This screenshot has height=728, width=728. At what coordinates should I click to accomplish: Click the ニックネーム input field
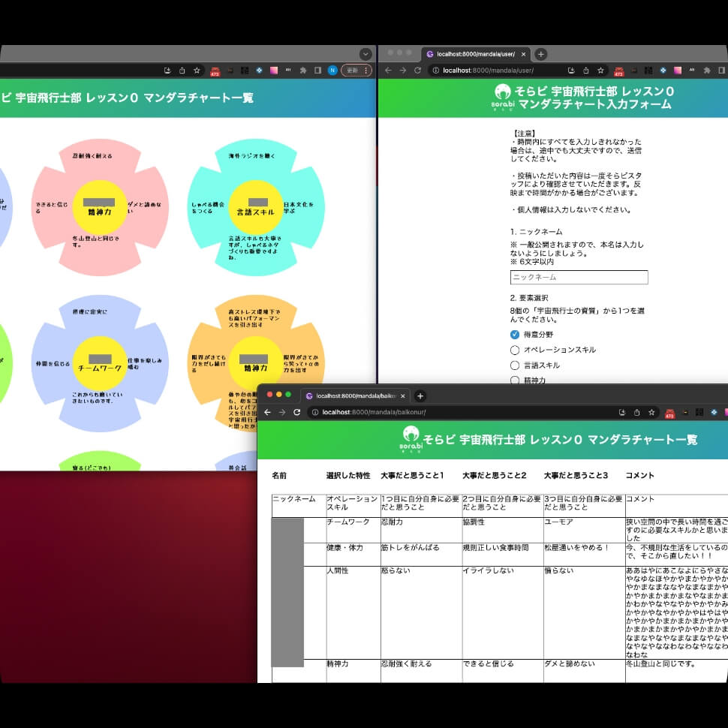pyautogui.click(x=579, y=277)
